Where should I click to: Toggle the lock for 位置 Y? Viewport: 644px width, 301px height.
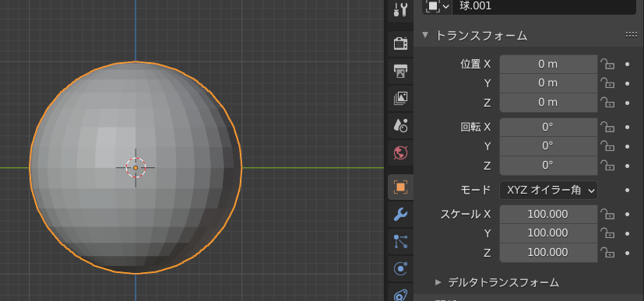tap(607, 83)
